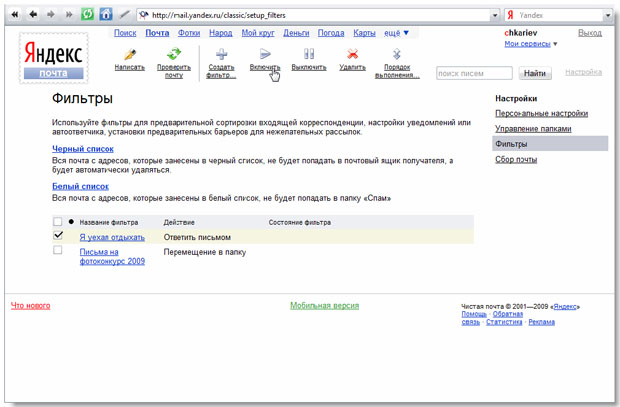Screen dimensions: 620x407
Task: Open the Черный список link
Action: pos(83,149)
